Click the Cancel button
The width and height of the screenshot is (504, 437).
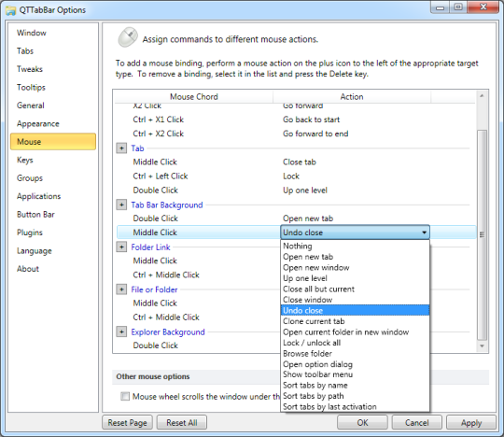pyautogui.click(x=417, y=423)
